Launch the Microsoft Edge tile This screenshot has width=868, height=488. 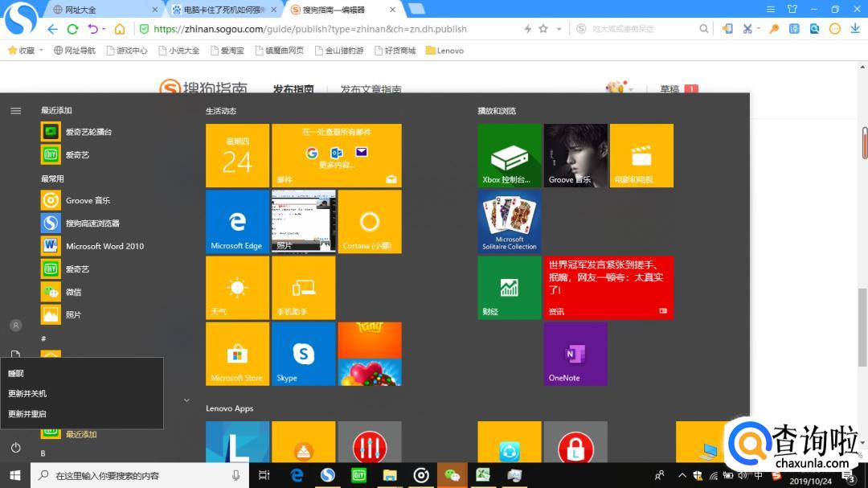click(237, 222)
